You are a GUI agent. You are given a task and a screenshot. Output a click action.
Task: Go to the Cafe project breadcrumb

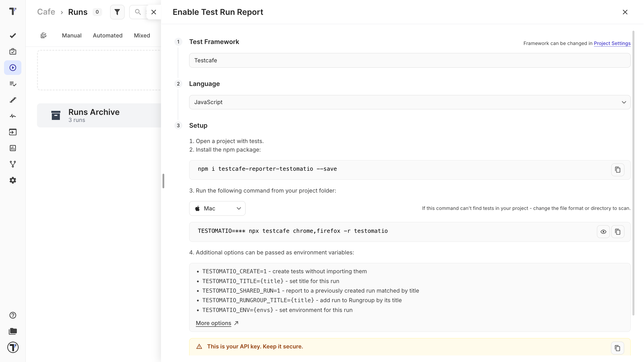click(x=46, y=12)
